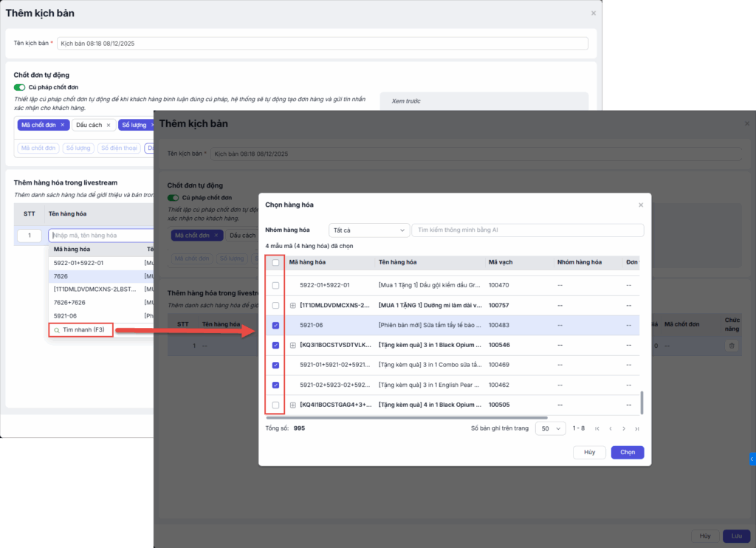Click the Nhóm hàng hóa column header
Viewport: 756px width, 548px height.
click(x=580, y=262)
